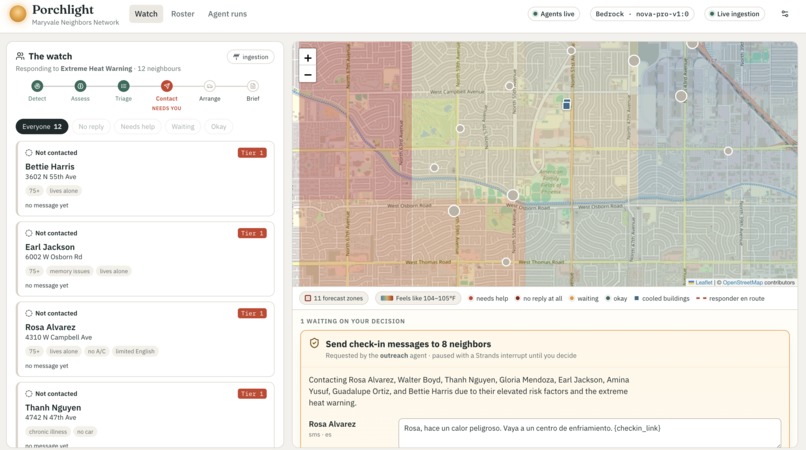Zoom out on the map
Image resolution: width=806 pixels, height=450 pixels.
click(307, 75)
